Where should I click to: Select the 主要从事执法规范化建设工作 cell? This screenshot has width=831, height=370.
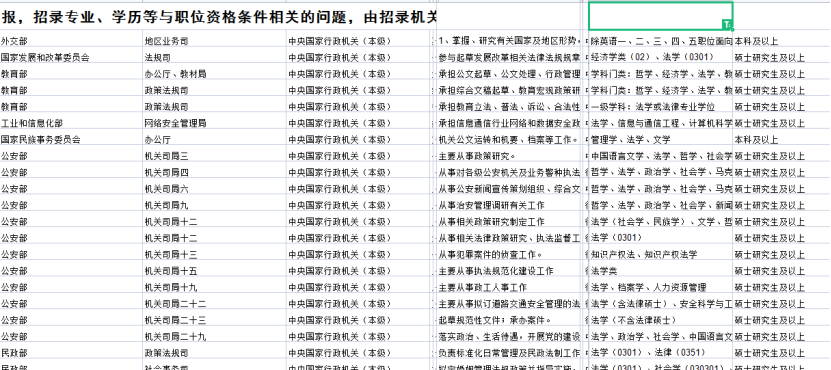pyautogui.click(x=510, y=271)
